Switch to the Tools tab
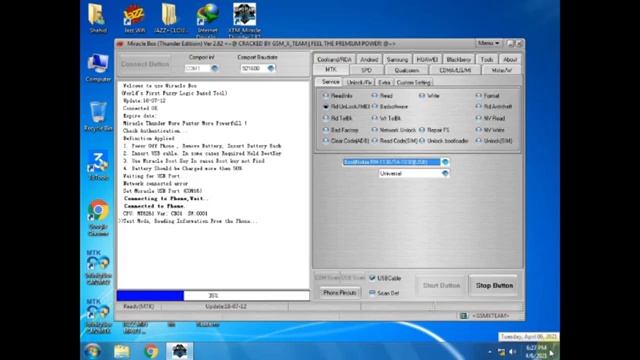The width and height of the screenshot is (640, 360). click(x=487, y=60)
